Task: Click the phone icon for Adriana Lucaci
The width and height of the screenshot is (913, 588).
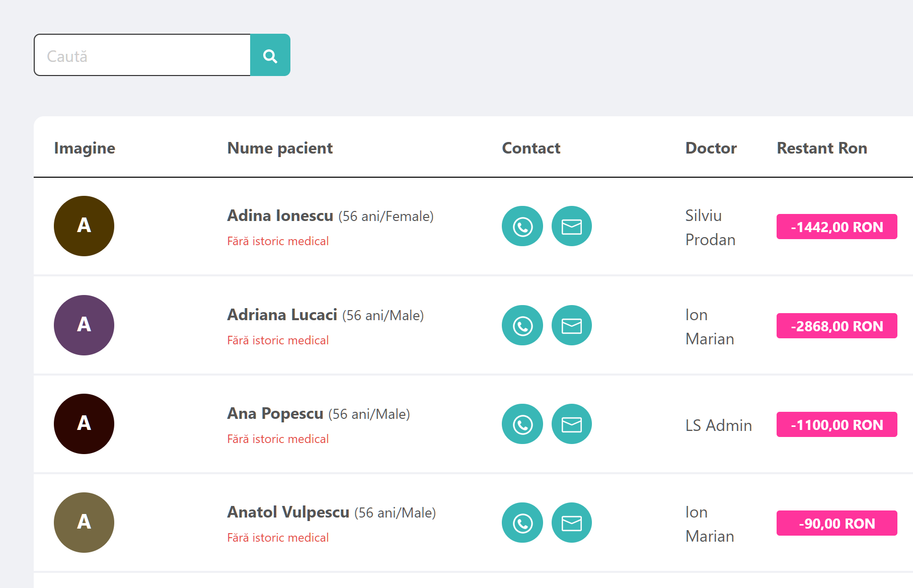Action: click(522, 325)
